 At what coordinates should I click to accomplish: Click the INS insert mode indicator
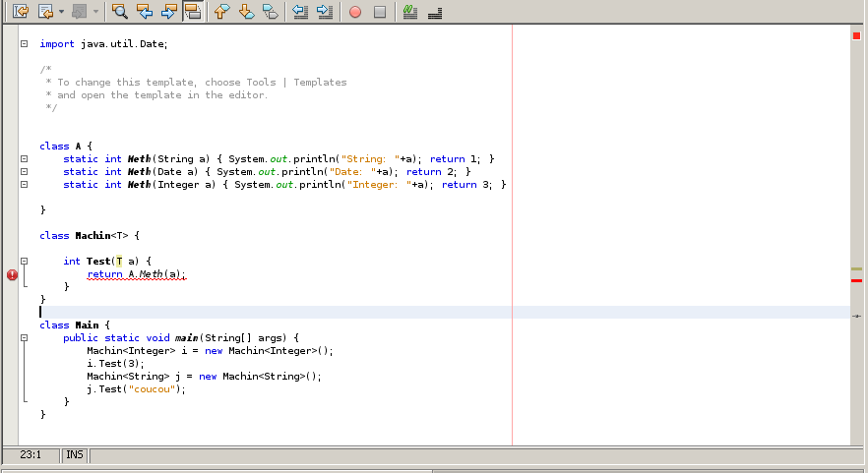point(74,455)
